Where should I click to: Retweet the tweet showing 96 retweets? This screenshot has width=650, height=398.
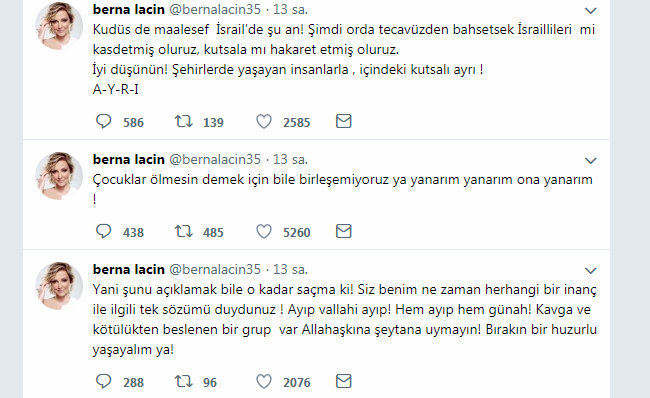183,381
